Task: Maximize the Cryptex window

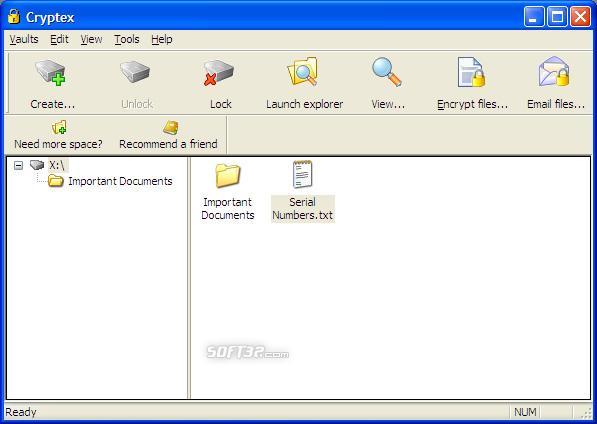Action: (557, 17)
